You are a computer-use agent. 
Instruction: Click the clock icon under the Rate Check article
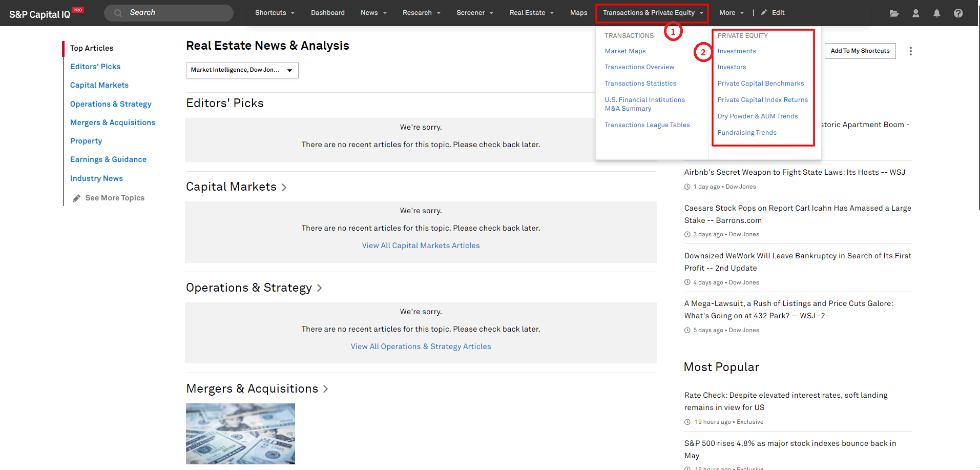[687, 422]
